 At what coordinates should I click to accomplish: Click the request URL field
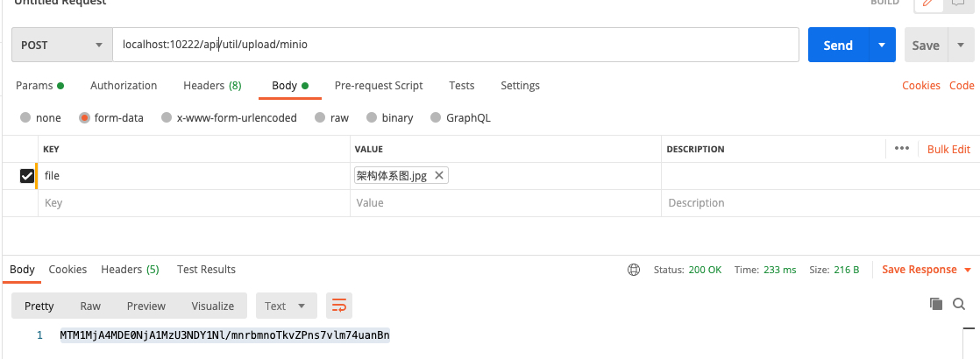coord(456,45)
